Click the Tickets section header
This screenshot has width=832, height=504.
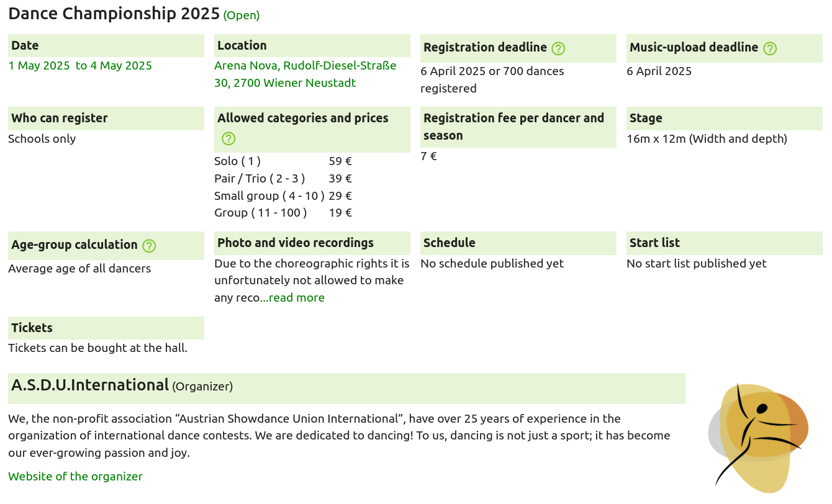pos(32,328)
